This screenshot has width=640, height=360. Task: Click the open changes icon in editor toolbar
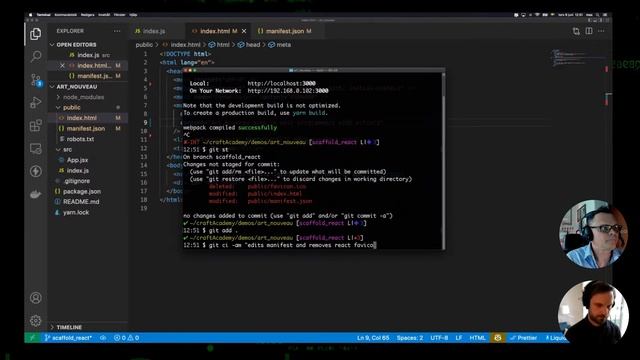click(x=576, y=31)
